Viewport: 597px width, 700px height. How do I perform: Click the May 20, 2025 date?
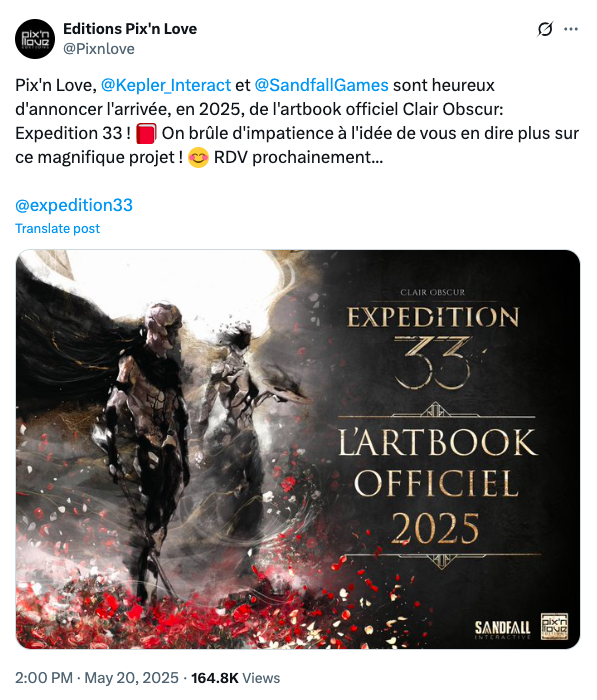(131, 678)
